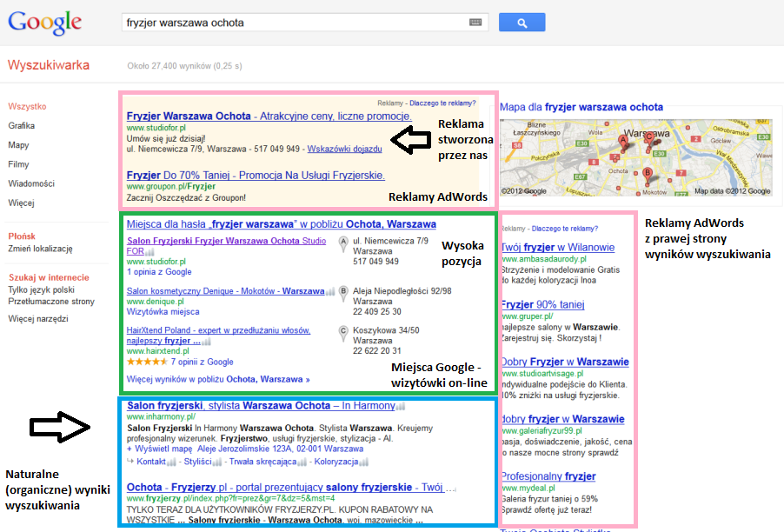Open Ochota - Fryzjerzy.pl portal result
784x532 pixels.
pos(285,487)
